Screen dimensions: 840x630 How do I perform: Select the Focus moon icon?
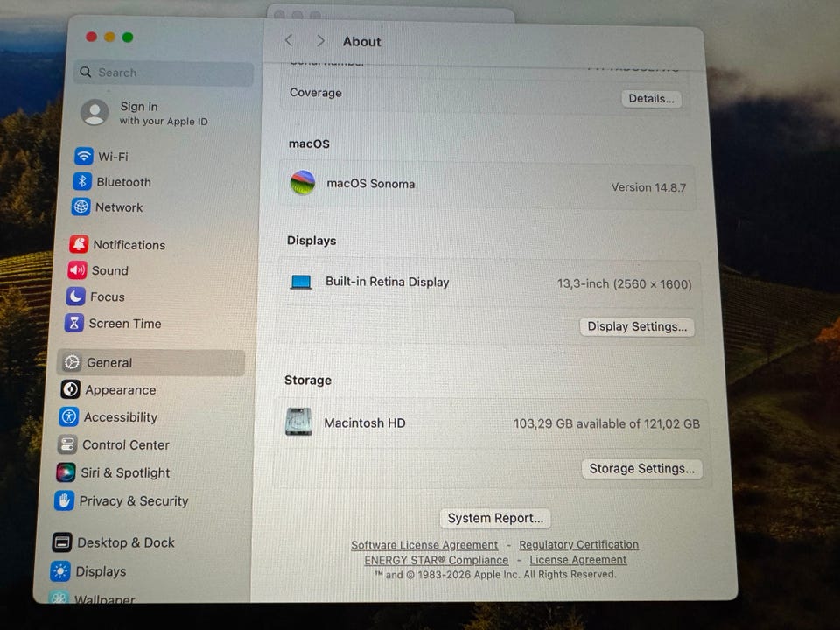coord(75,297)
